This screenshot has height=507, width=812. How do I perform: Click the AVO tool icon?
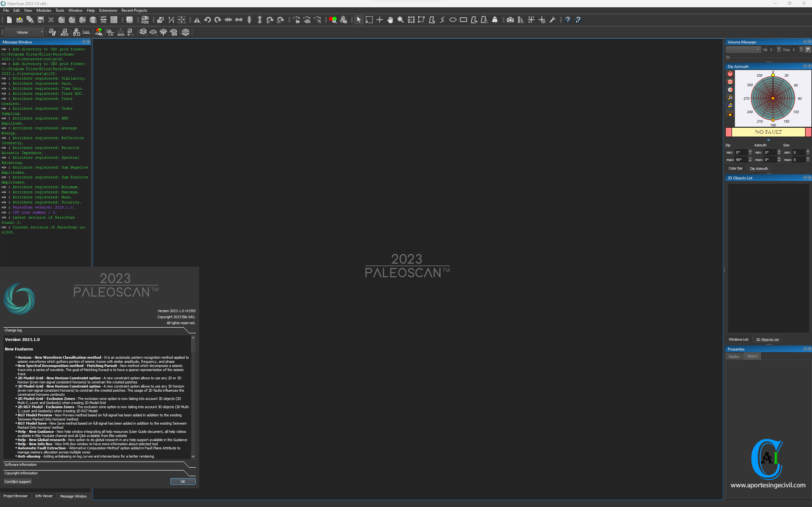click(64, 33)
